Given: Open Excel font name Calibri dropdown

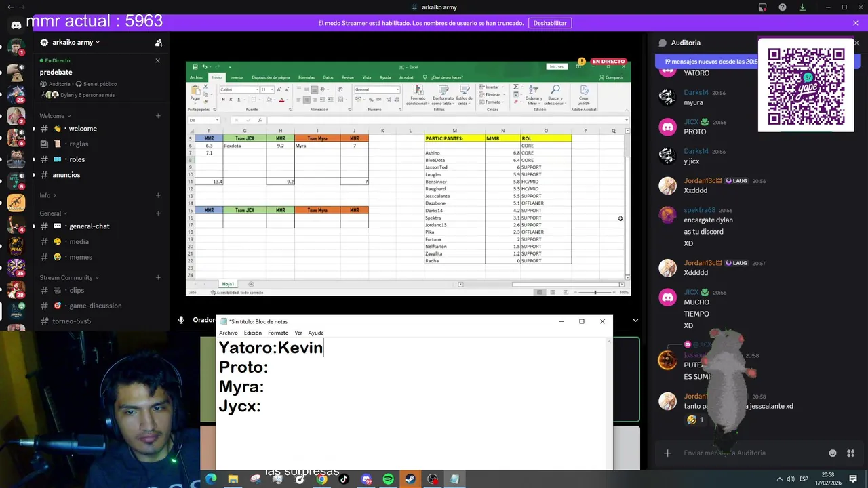Looking at the screenshot, I should point(257,89).
